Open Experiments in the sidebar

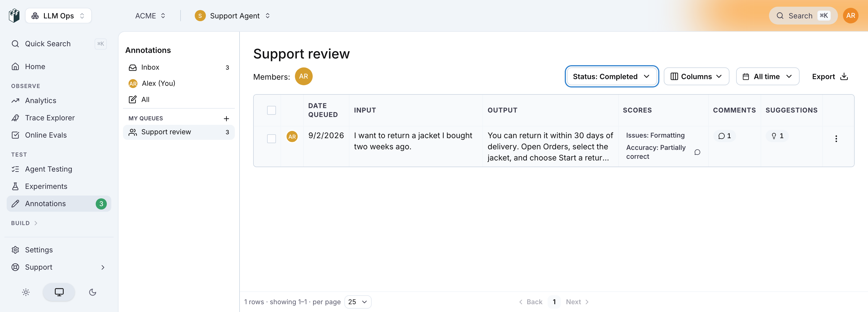(x=59, y=186)
